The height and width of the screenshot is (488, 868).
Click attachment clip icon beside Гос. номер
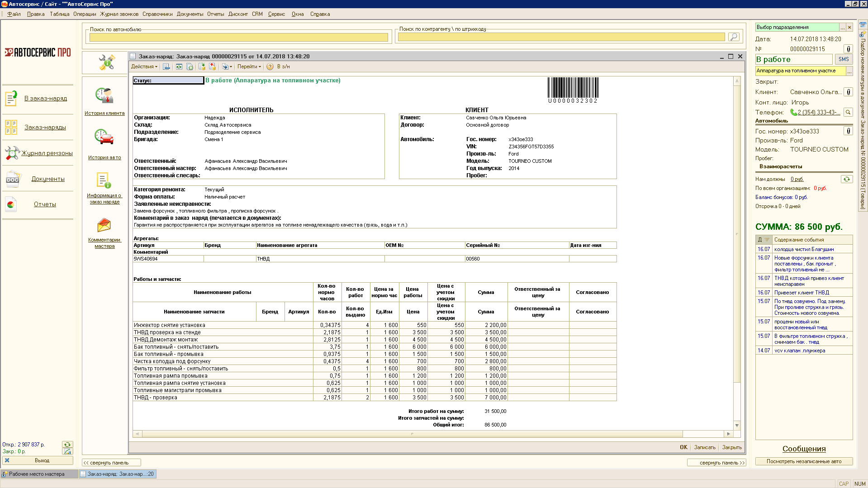848,131
